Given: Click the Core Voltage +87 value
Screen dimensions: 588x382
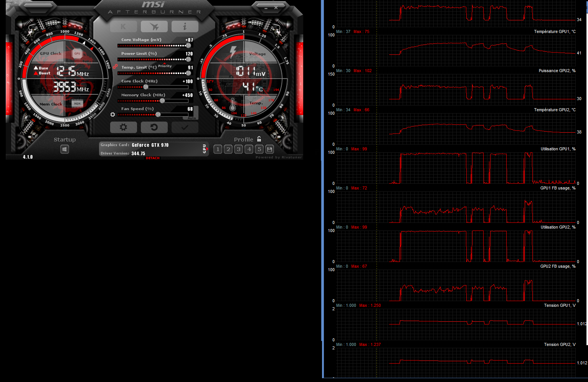Looking at the screenshot, I should point(189,40).
